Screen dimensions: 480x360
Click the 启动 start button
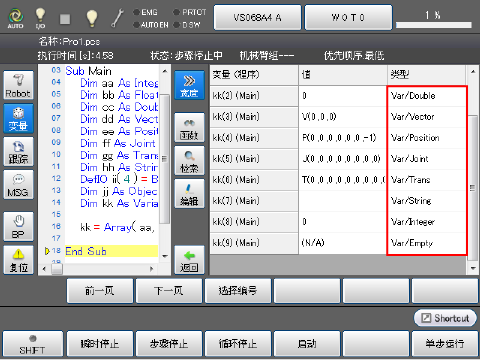pyautogui.click(x=307, y=344)
